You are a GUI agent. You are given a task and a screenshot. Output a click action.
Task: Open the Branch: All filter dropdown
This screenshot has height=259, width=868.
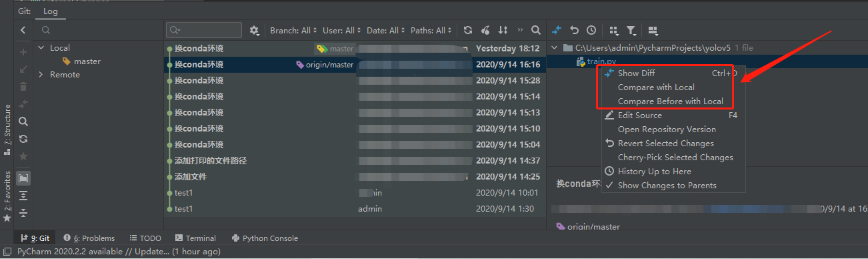292,31
